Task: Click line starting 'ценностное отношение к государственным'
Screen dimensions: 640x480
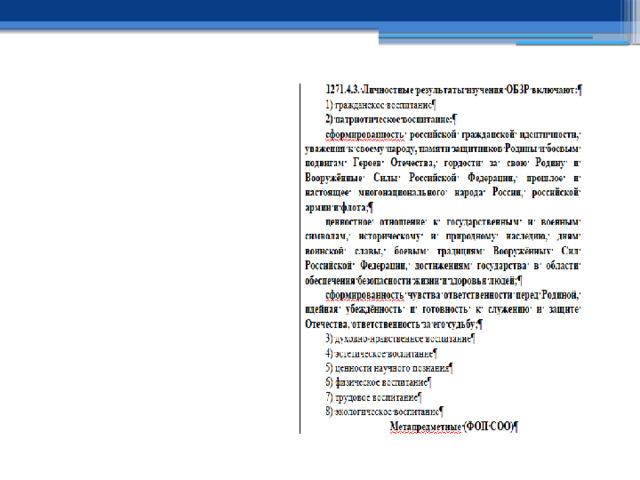Action: click(x=453, y=222)
